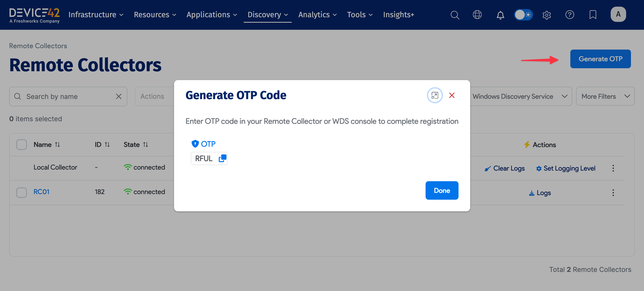Viewport: 644px width, 291px height.
Task: View notifications via the bell icon
Action: 500,15
